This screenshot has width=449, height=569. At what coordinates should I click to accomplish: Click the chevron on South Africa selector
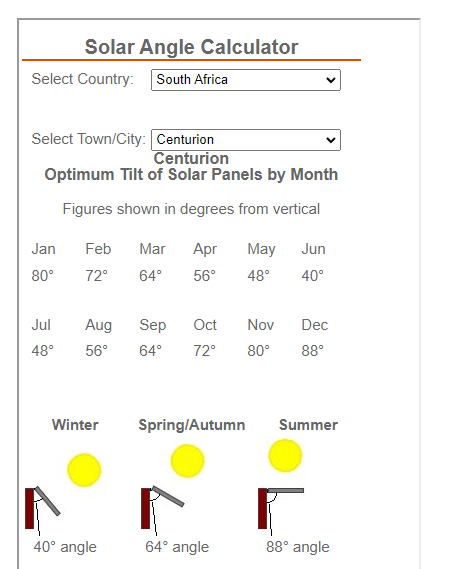point(331,80)
